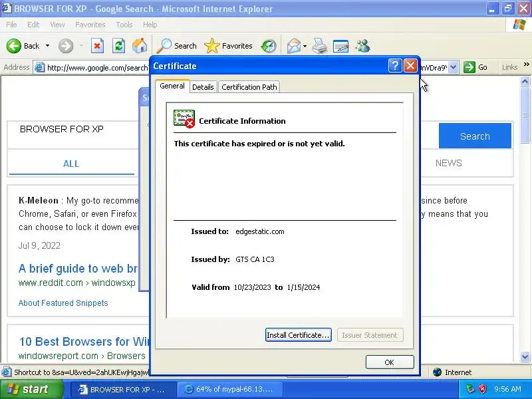The image size is (532, 399).
Task: Click the Forward arrow icon
Action: tap(65, 46)
